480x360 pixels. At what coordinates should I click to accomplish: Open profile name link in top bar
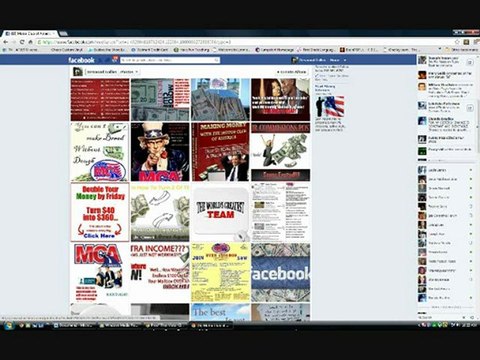[x=312, y=60]
